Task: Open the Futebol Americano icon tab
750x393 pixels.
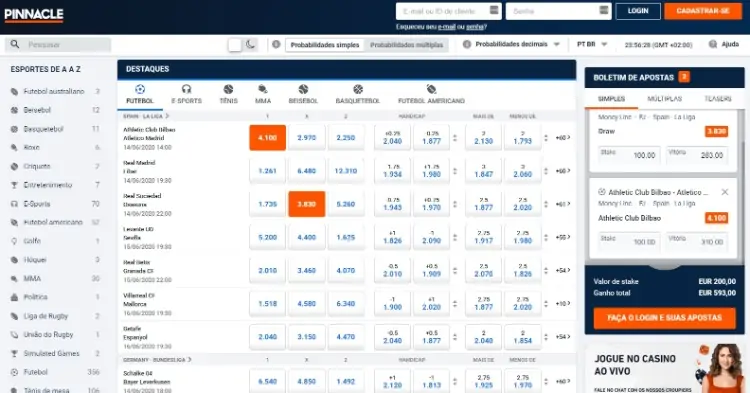Action: coord(431,89)
